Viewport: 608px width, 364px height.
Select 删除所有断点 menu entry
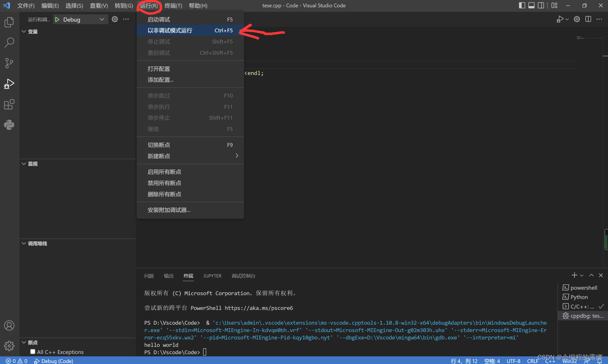[x=190, y=194]
